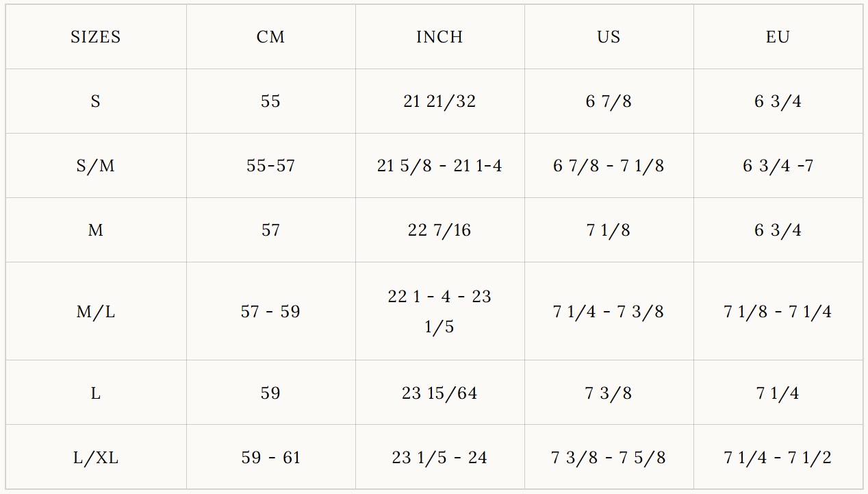Click the 6 7/8 - 7 1/8 US cell
This screenshot has height=494, width=868.
[x=609, y=166]
